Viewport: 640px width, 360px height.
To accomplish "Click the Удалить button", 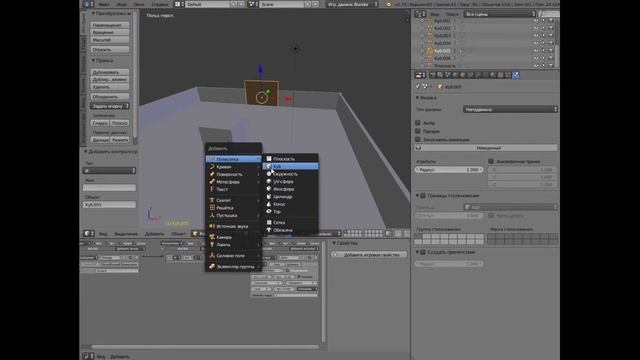I will pos(110,87).
